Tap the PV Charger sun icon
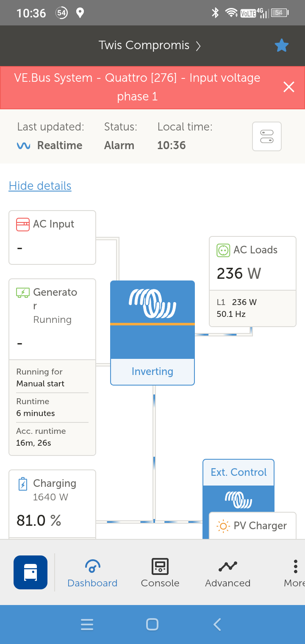The height and width of the screenshot is (644, 305). coord(223,526)
